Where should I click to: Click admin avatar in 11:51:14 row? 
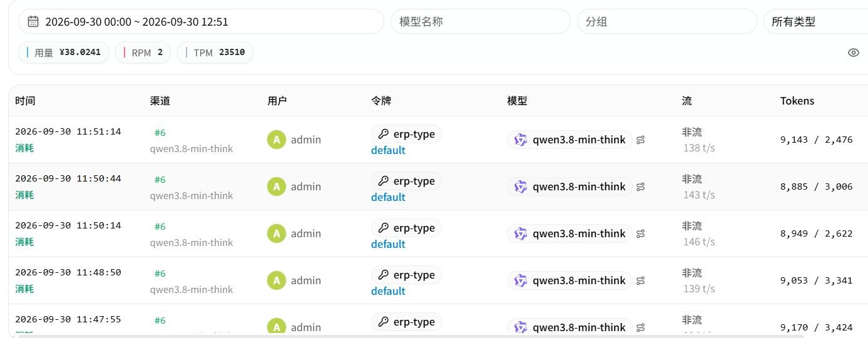tap(276, 140)
